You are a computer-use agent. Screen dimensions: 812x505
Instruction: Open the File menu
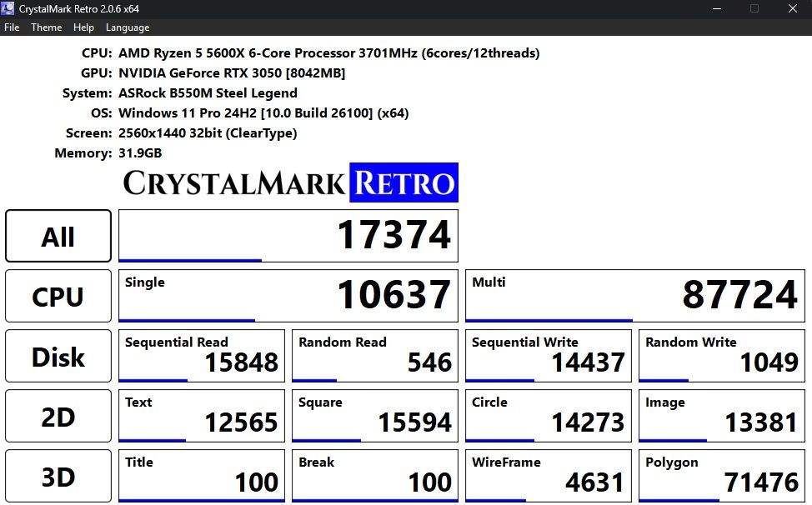[x=12, y=27]
